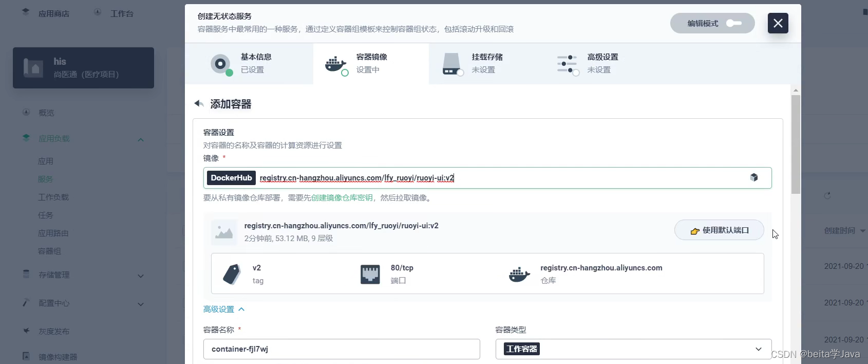Click the refresh icon in background list
868x364 pixels.
tap(827, 195)
